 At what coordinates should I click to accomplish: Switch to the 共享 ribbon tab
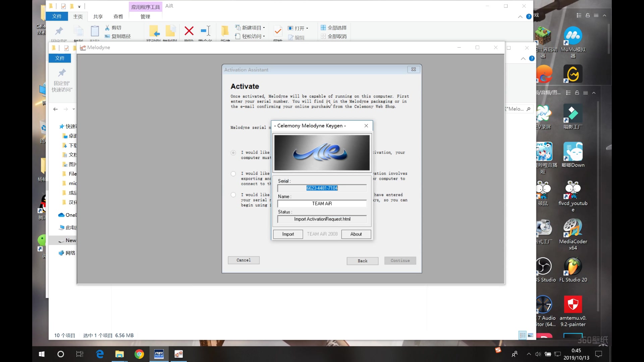[98, 16]
